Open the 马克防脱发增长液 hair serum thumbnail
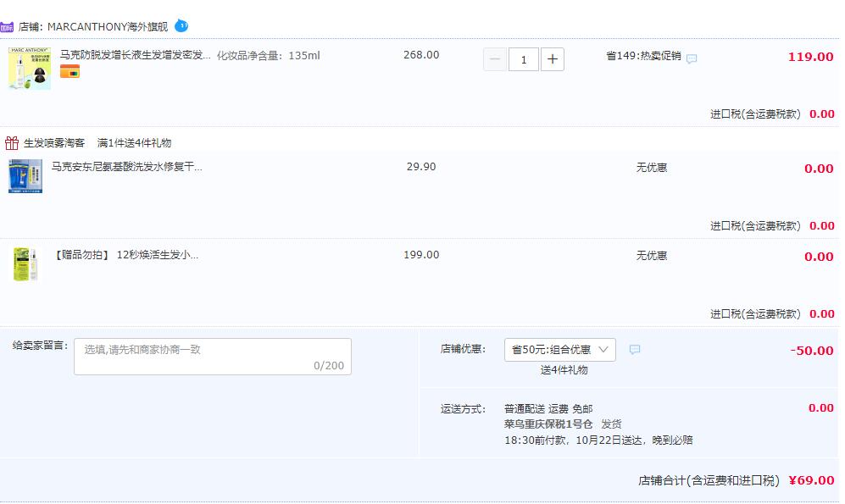 (30, 68)
